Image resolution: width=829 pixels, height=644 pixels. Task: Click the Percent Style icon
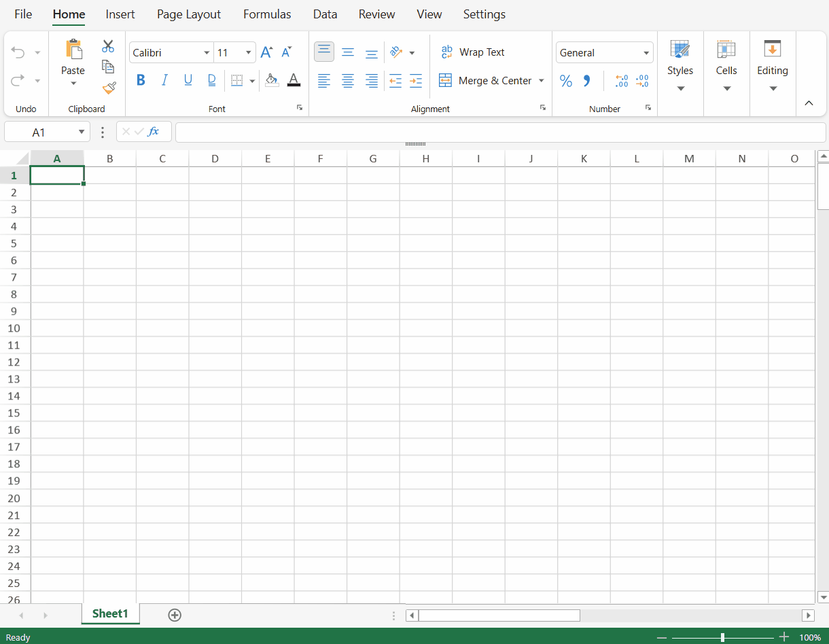coord(565,81)
